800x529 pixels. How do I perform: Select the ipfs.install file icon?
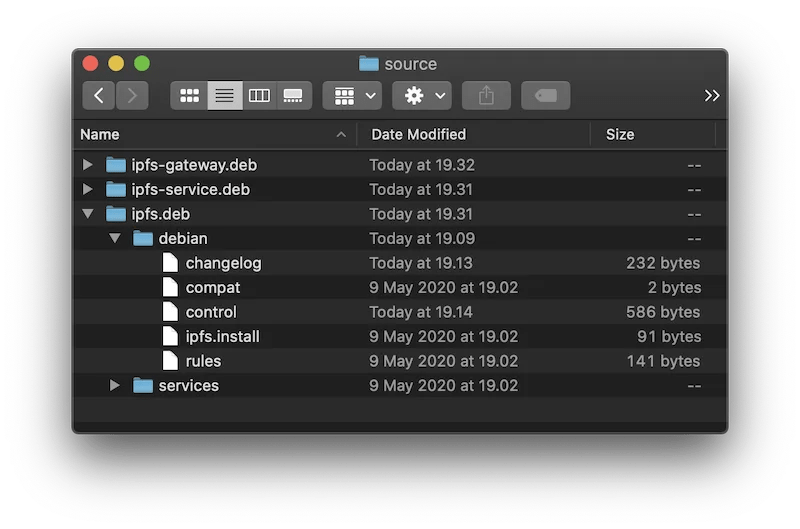[170, 336]
